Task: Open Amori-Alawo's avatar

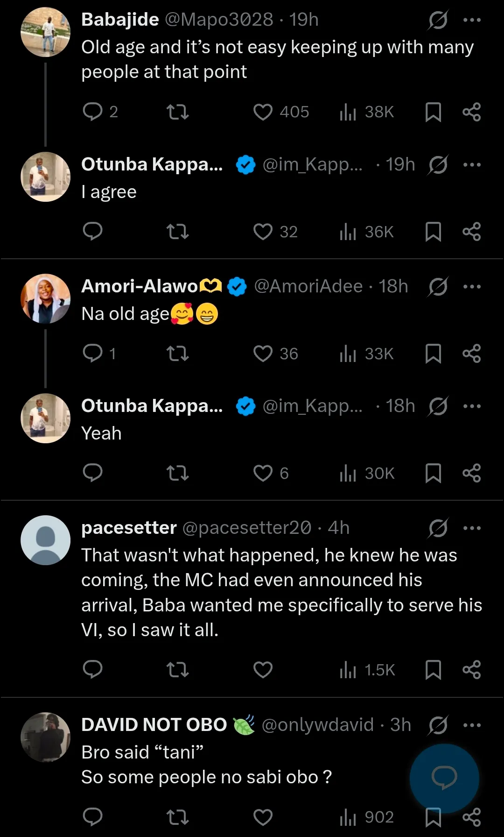Action: [46, 299]
